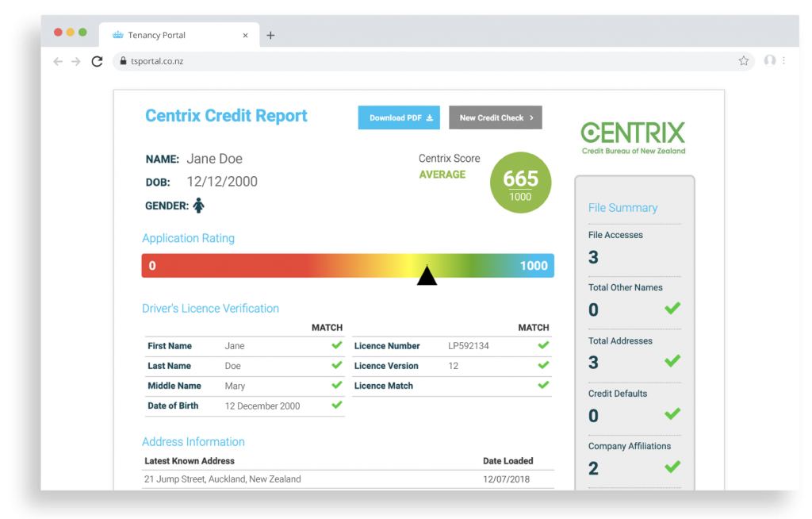
Task: Click the Company Affiliations checkmark
Action: click(x=672, y=467)
